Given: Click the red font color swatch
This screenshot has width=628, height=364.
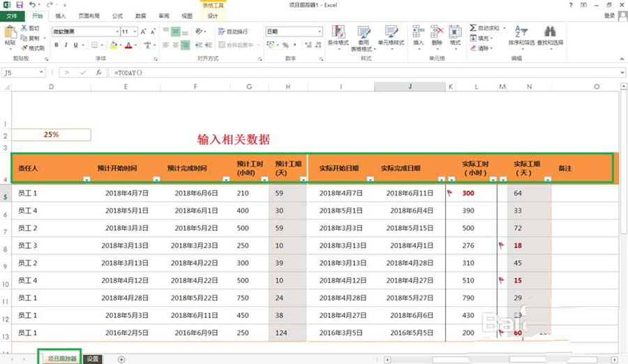Looking at the screenshot, I should pyautogui.click(x=128, y=46).
